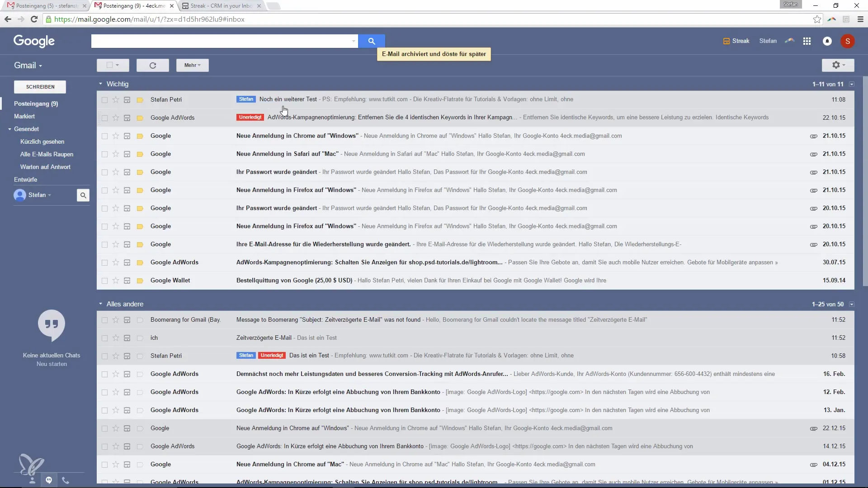Go back in browser history

coord(8,19)
